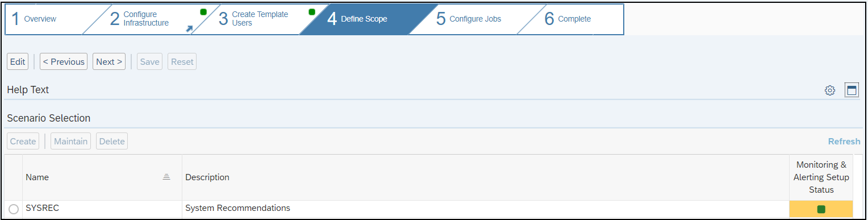
Task: Proceed with the Next button
Action: tap(109, 62)
